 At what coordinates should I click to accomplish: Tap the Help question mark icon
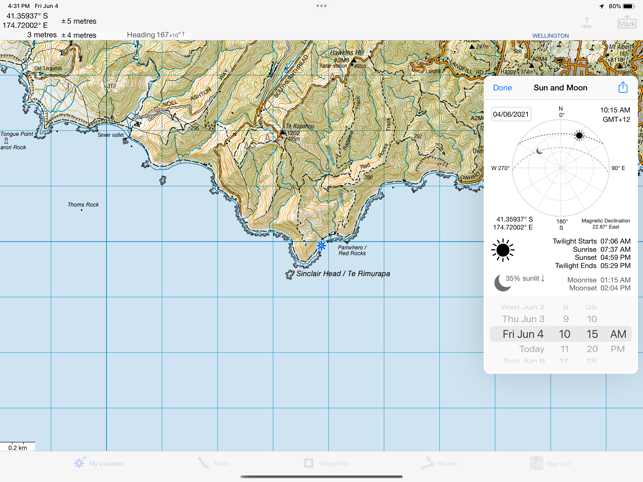587,21
